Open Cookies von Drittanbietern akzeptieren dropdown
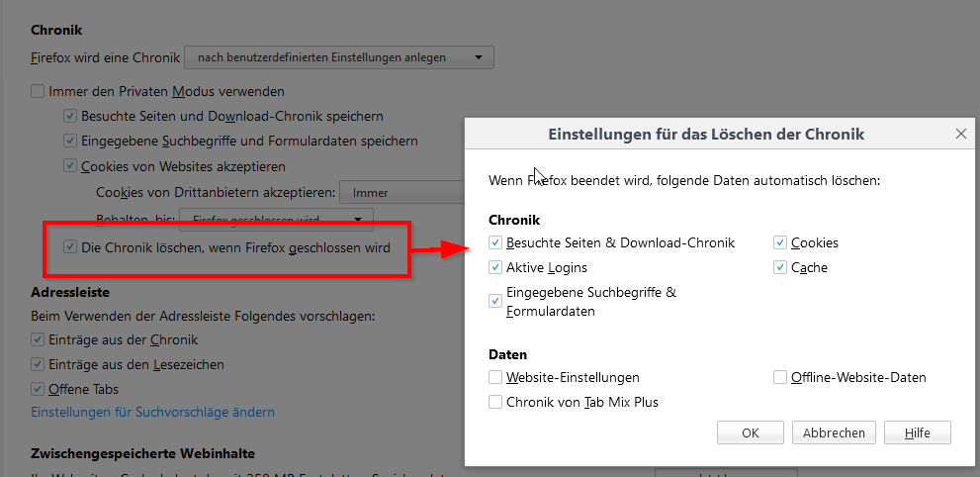The image size is (980, 477). pyautogui.click(x=402, y=193)
